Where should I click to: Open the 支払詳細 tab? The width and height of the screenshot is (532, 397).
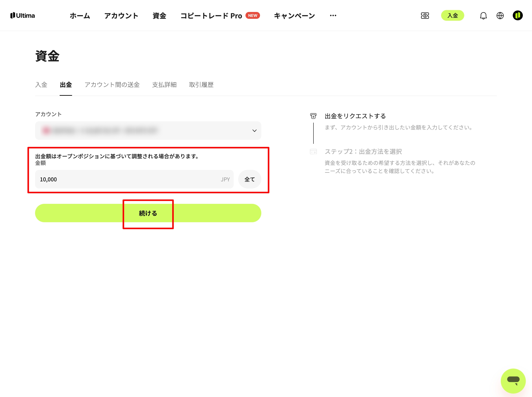[164, 85]
